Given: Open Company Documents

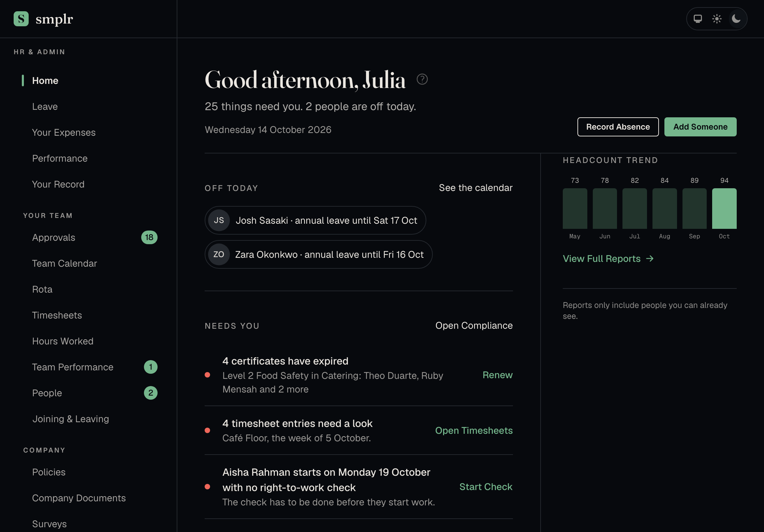Looking at the screenshot, I should click(x=79, y=498).
